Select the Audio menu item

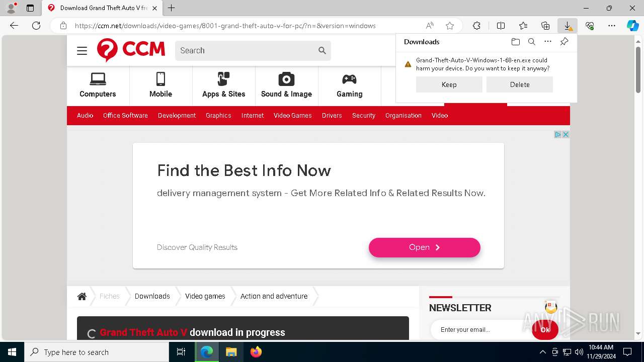85,115
